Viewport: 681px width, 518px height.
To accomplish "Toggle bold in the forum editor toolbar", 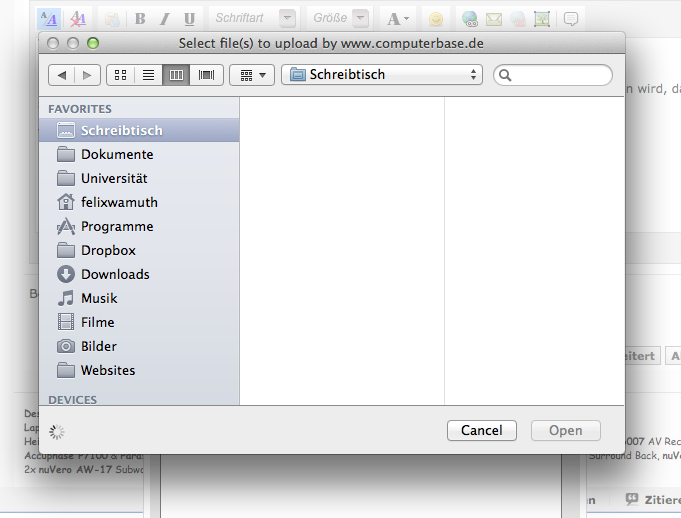I will (x=140, y=19).
